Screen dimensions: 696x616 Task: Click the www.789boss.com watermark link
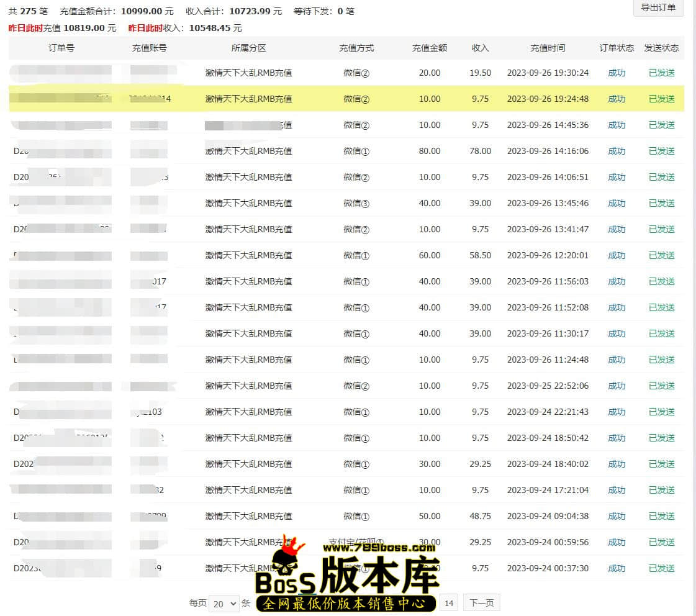(379, 550)
